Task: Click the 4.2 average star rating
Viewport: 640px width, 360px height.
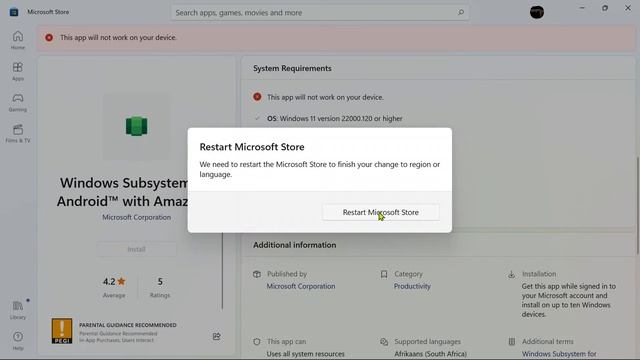Action: pos(114,287)
